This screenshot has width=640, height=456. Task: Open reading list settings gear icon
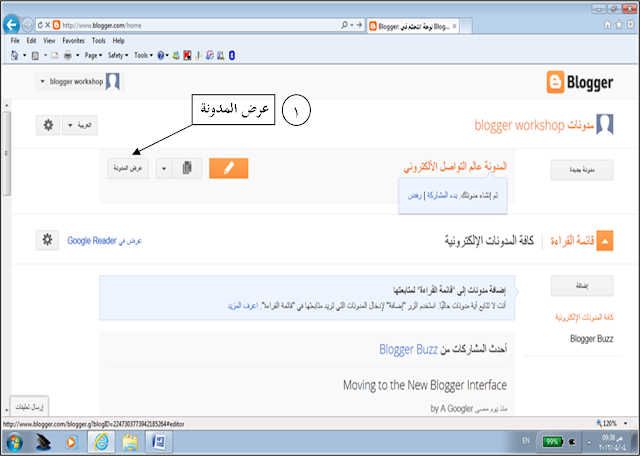tap(47, 240)
